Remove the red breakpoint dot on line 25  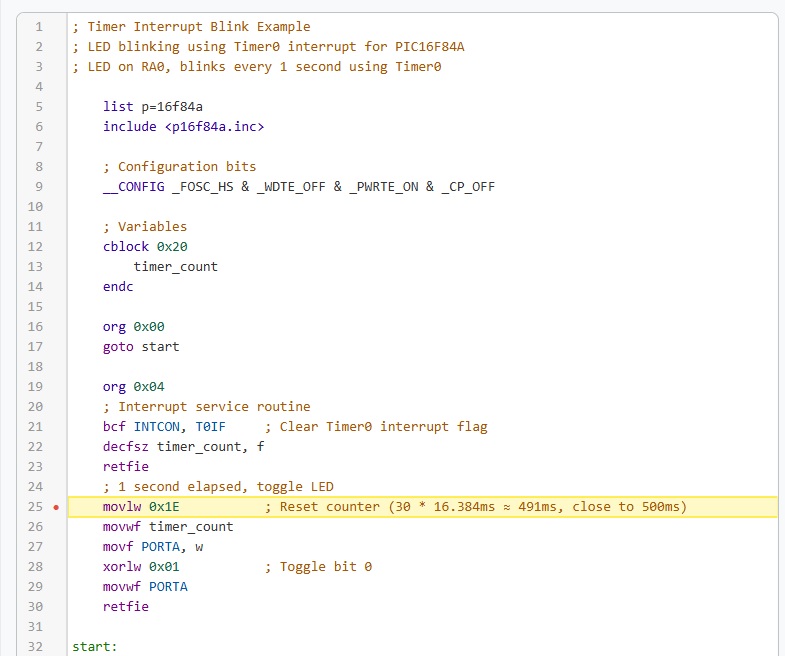coord(56,507)
